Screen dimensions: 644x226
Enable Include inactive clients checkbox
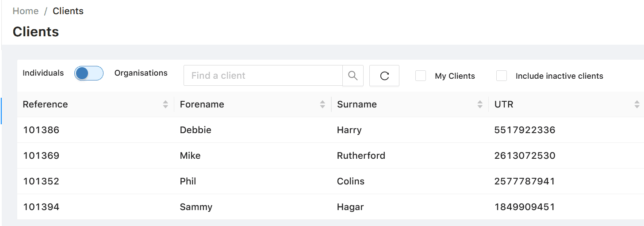(502, 76)
